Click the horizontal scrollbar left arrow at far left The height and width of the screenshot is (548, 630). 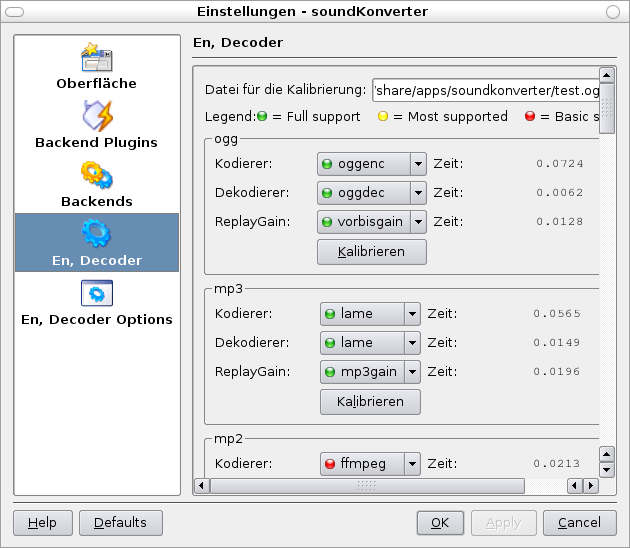202,486
